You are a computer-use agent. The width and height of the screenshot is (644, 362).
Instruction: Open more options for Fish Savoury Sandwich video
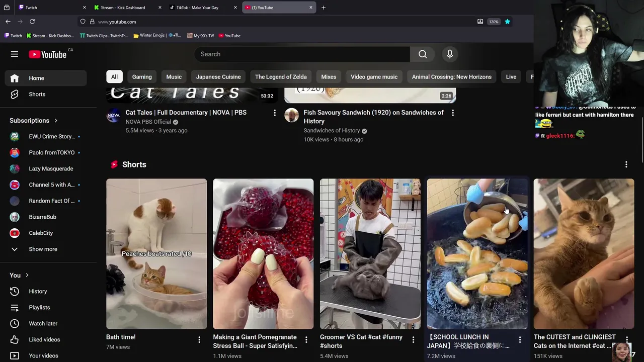453,113
